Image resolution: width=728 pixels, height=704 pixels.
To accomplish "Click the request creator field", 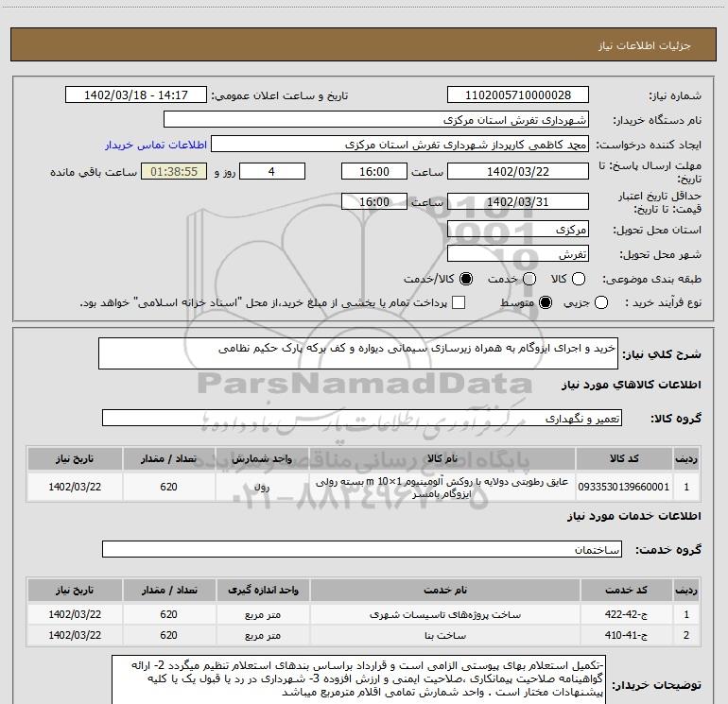I will click(x=400, y=145).
